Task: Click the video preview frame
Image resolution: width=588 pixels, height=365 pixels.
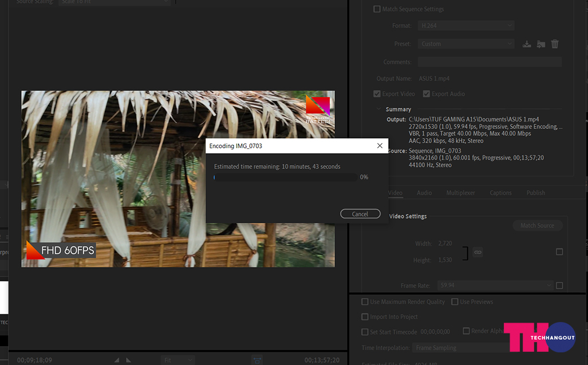Action: [177, 179]
